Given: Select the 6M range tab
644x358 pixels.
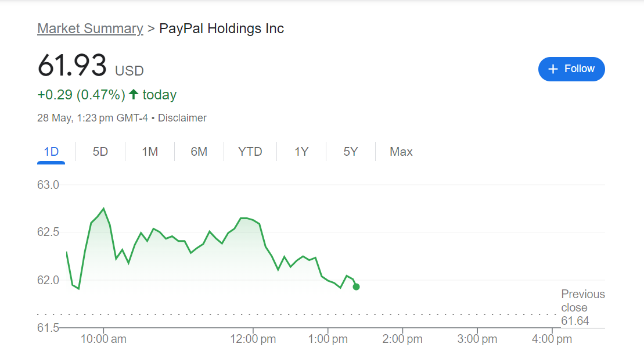Looking at the screenshot, I should (x=199, y=151).
